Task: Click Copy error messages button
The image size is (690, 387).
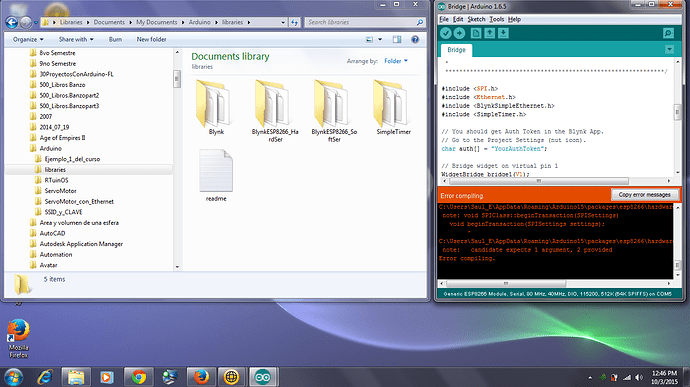Action: (x=644, y=195)
